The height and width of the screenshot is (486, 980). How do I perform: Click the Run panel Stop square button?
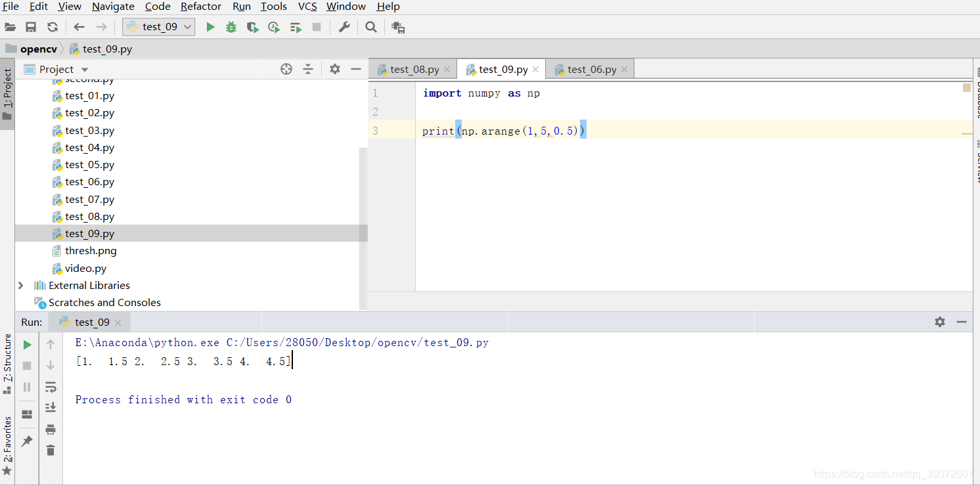(27, 366)
